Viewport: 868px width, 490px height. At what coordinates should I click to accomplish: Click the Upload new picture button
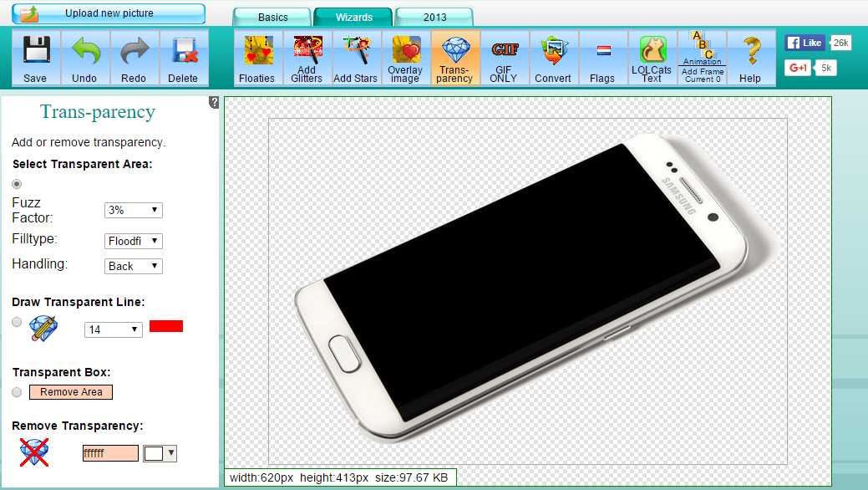[109, 13]
